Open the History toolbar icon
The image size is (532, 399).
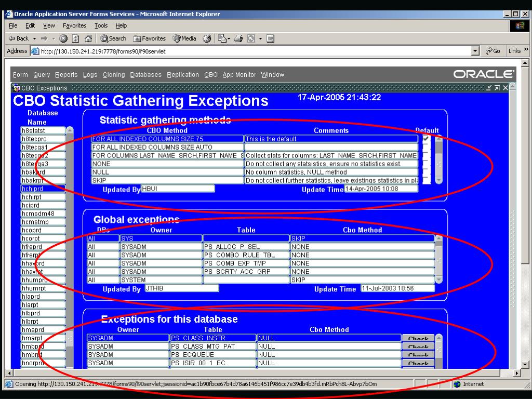tap(207, 38)
